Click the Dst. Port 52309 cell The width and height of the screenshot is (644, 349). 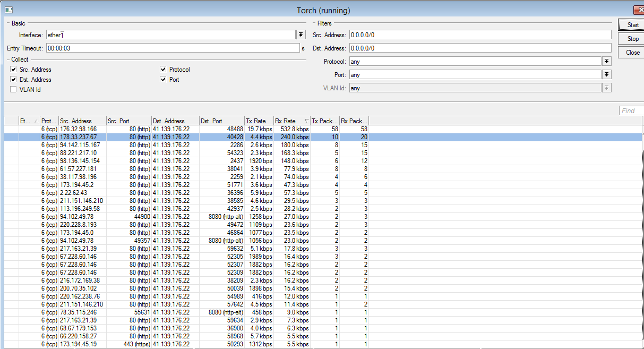[x=222, y=273]
